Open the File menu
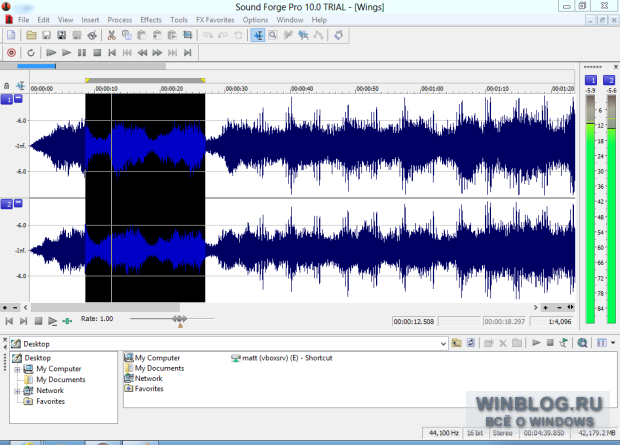Viewport: 620px width, 445px height. [23, 20]
